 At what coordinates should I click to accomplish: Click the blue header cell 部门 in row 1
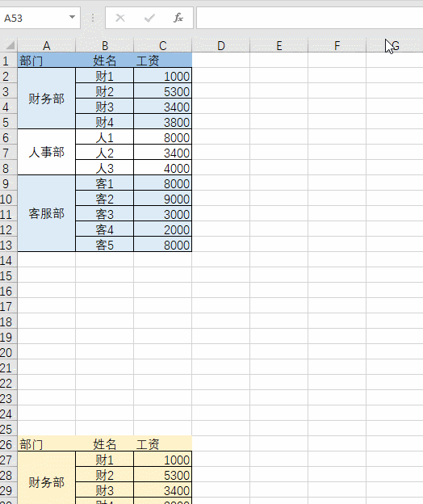pos(47,60)
